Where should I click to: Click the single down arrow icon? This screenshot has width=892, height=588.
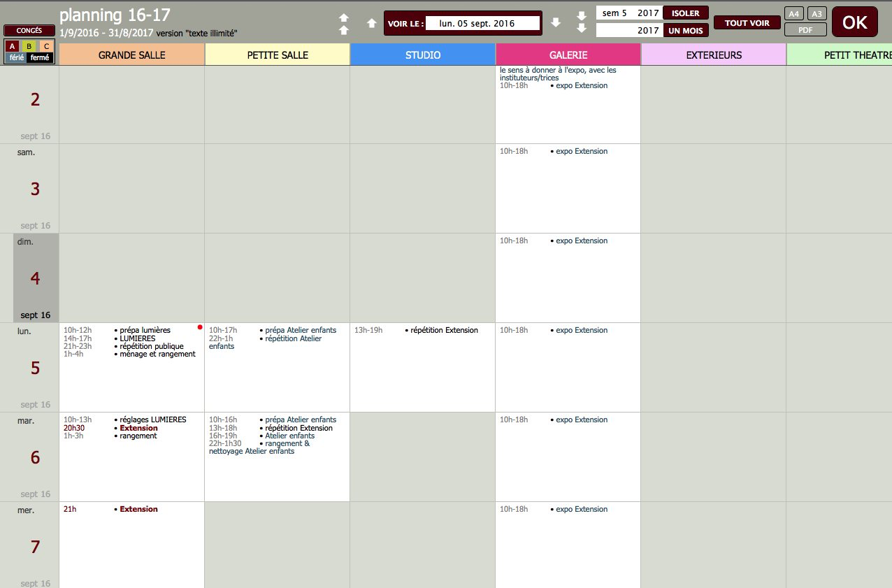click(556, 23)
